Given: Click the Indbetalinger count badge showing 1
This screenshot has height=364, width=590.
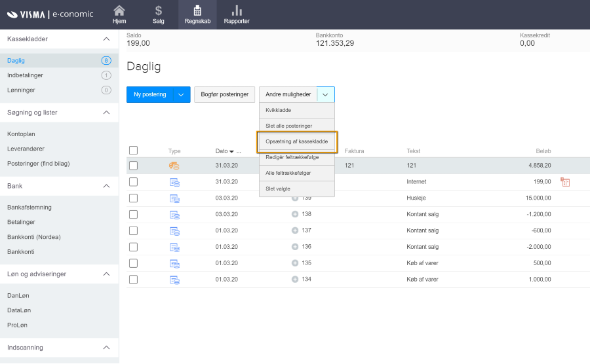Looking at the screenshot, I should (106, 75).
